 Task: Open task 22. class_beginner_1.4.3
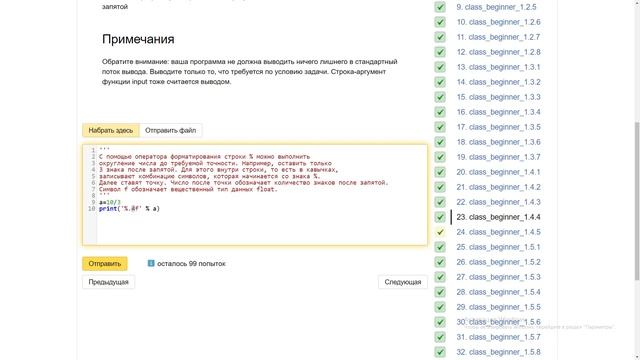click(x=498, y=202)
